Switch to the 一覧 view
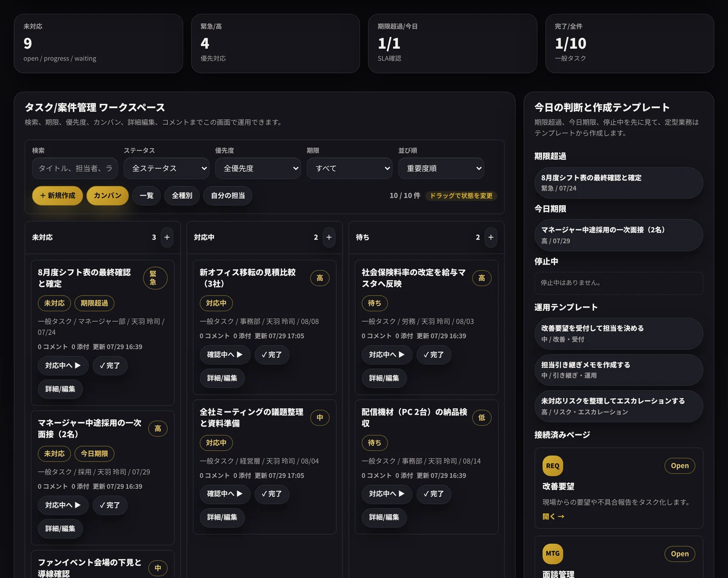The image size is (728, 578). pyautogui.click(x=147, y=196)
